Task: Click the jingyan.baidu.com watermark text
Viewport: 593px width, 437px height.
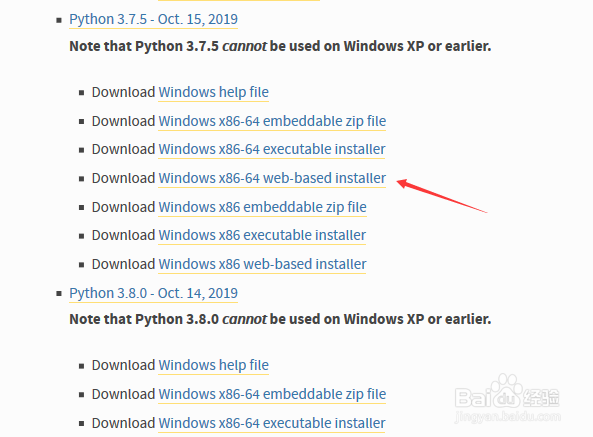Action: point(508,417)
